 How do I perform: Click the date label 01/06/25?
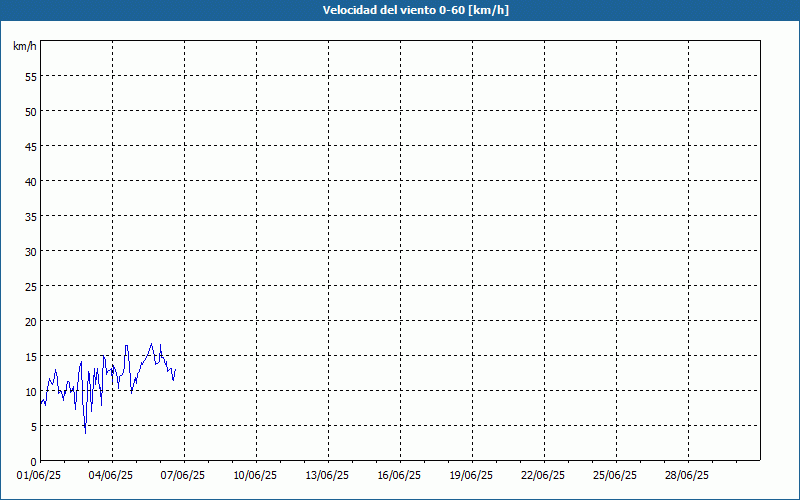(39, 476)
